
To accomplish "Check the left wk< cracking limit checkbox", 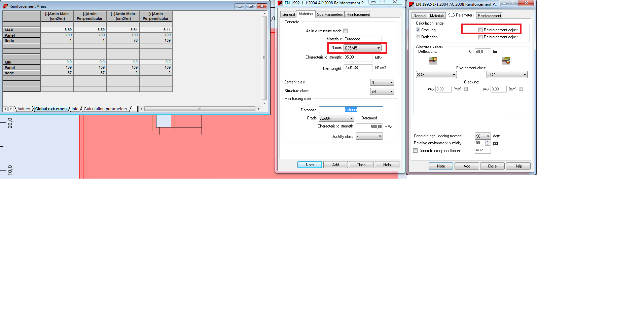I will pos(466,89).
